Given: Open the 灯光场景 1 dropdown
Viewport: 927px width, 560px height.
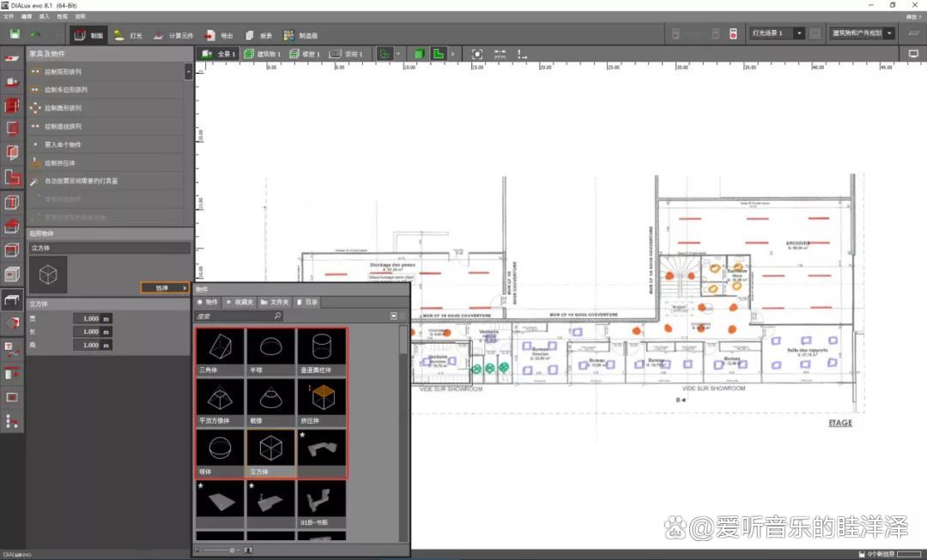Looking at the screenshot, I should click(776, 33).
